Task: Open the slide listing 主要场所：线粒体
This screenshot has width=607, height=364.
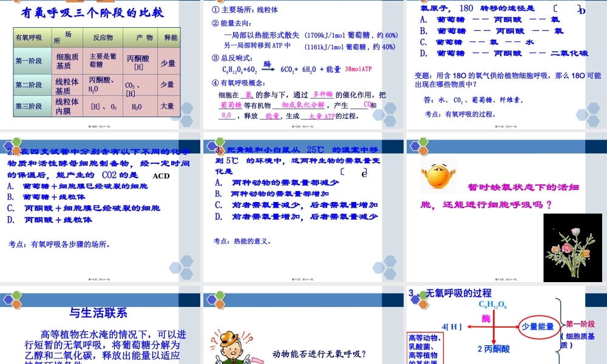Action: 303,64
